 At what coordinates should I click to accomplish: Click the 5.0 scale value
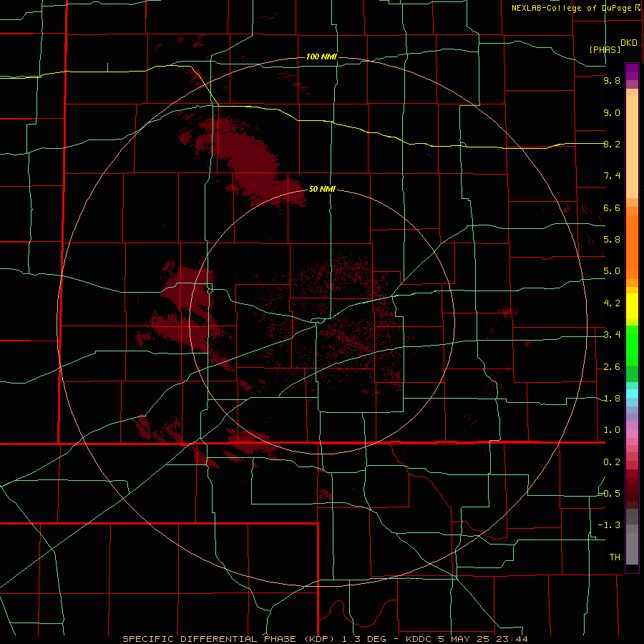point(612,271)
